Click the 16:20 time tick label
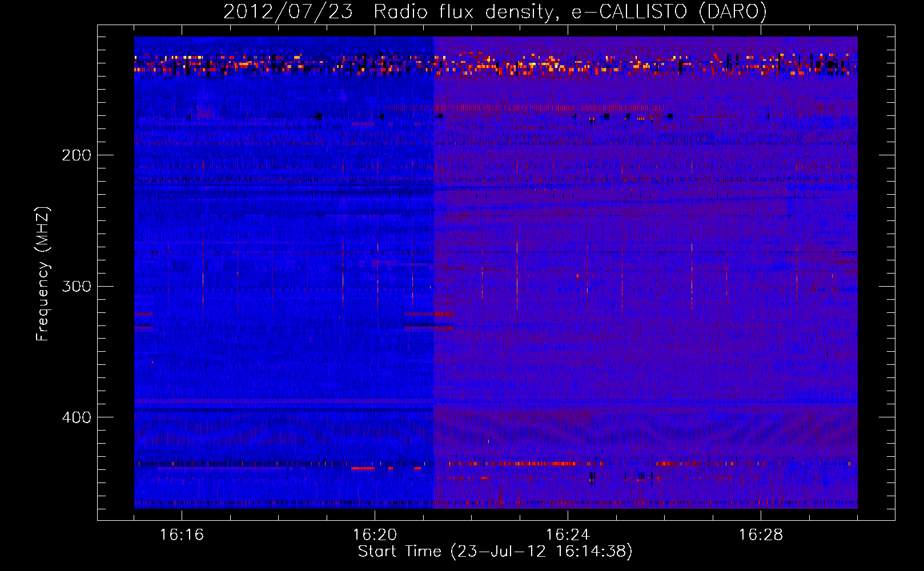This screenshot has width=924, height=571. pyautogui.click(x=375, y=535)
